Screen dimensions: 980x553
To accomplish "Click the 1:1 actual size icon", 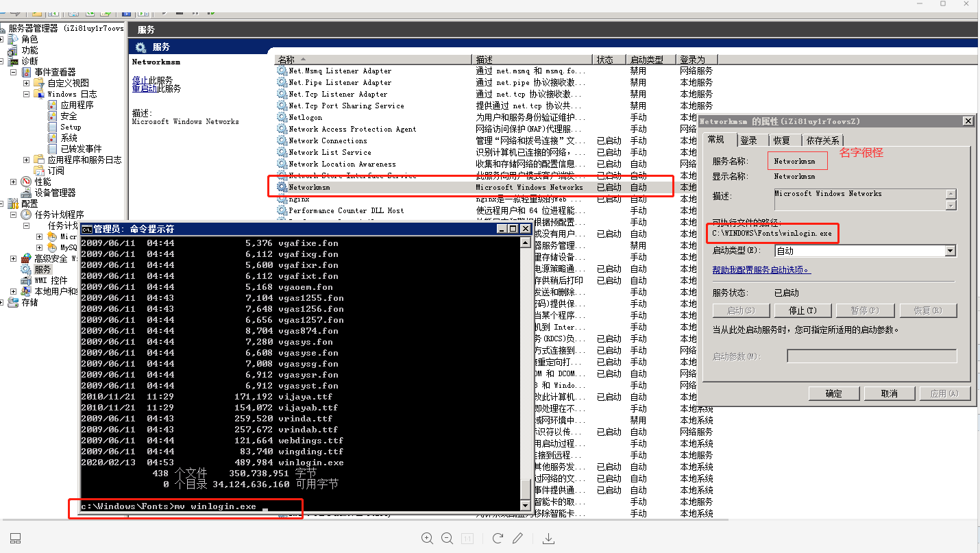I will click(467, 539).
